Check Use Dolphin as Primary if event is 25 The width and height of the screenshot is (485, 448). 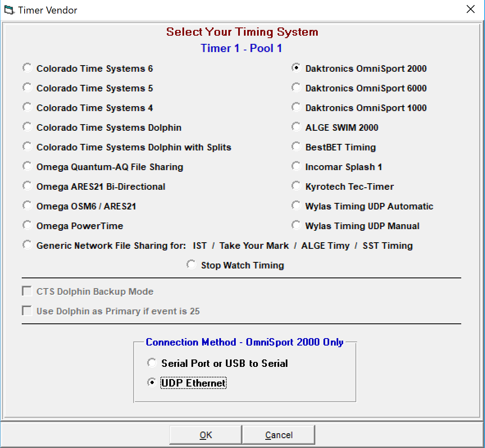(x=27, y=311)
